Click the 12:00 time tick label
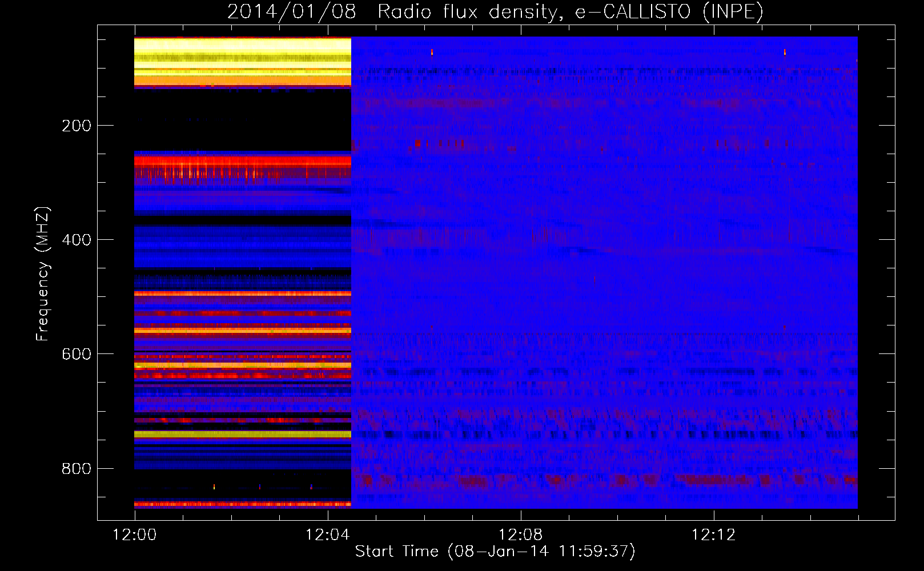Viewport: 924px width, 571px height. [135, 535]
